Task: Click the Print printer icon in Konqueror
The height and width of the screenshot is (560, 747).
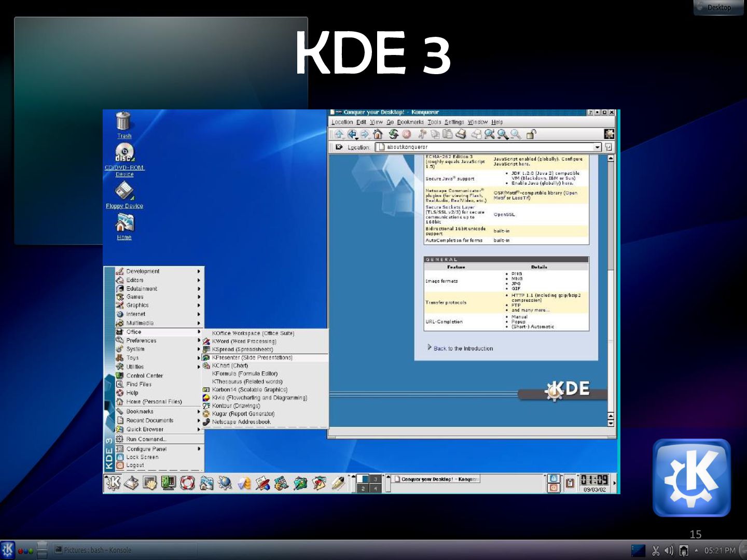Action: (x=461, y=134)
